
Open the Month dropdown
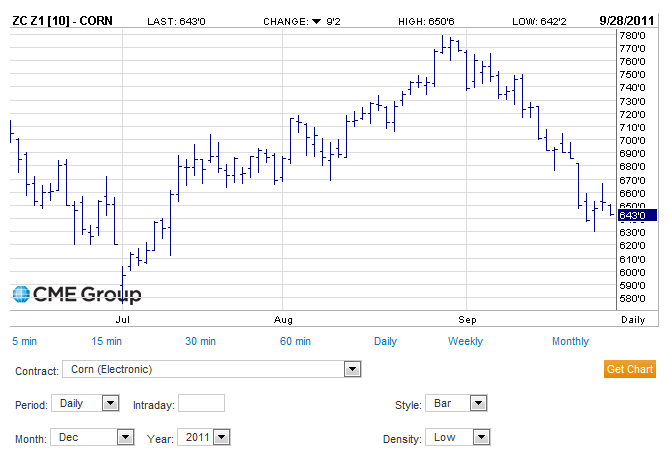pyautogui.click(x=125, y=437)
